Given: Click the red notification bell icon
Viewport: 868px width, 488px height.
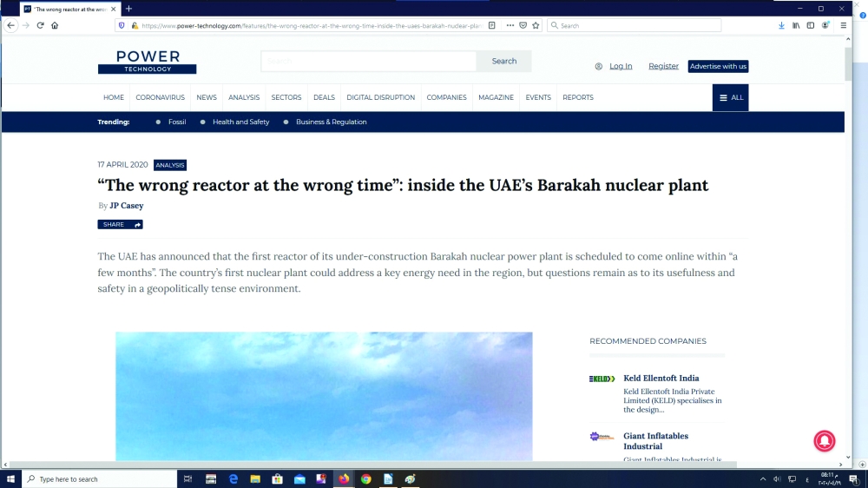Looking at the screenshot, I should coord(824,441).
